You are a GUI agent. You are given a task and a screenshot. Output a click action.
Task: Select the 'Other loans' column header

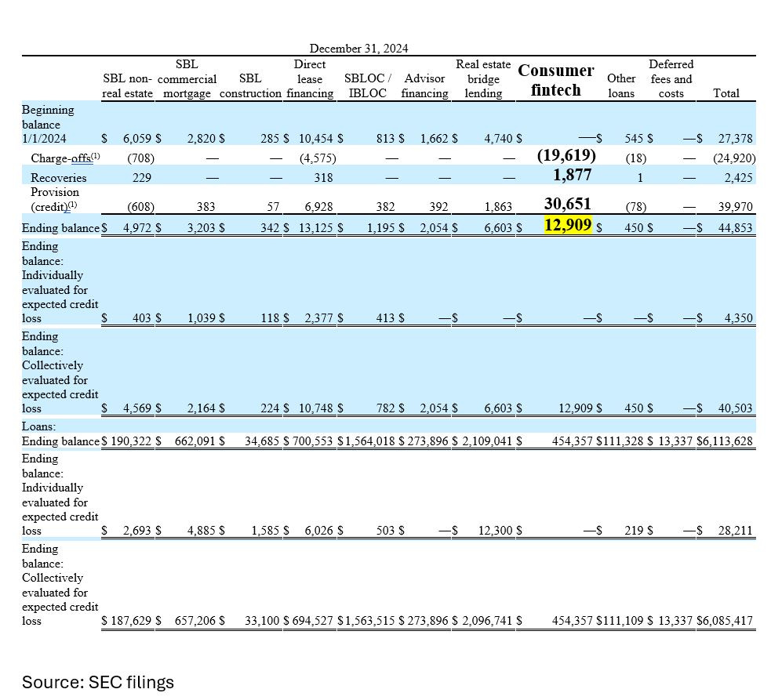coord(621,86)
